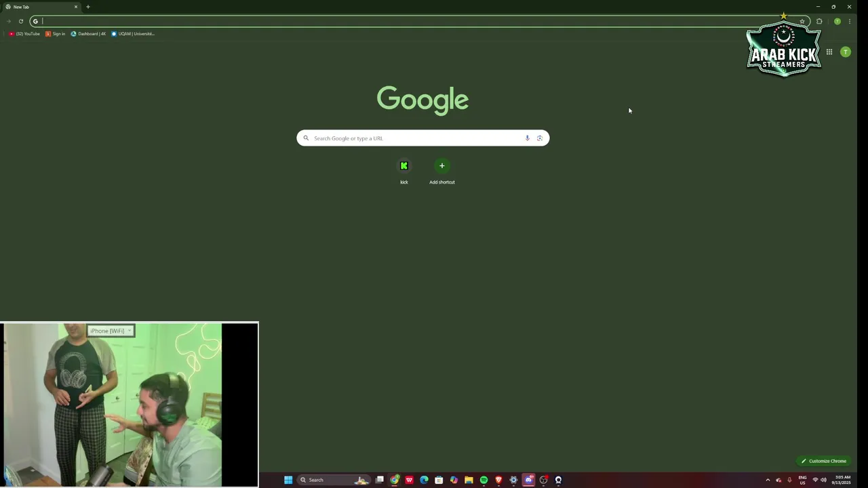Open the iPhone [WiFi] dropdown in webcam overlay
Image resolution: width=868 pixels, height=488 pixels.
[x=111, y=331]
